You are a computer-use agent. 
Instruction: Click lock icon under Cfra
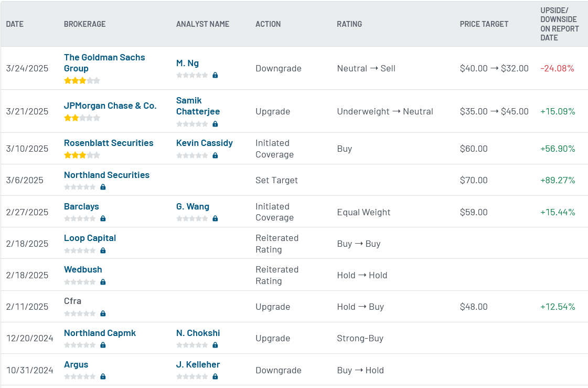pyautogui.click(x=103, y=313)
